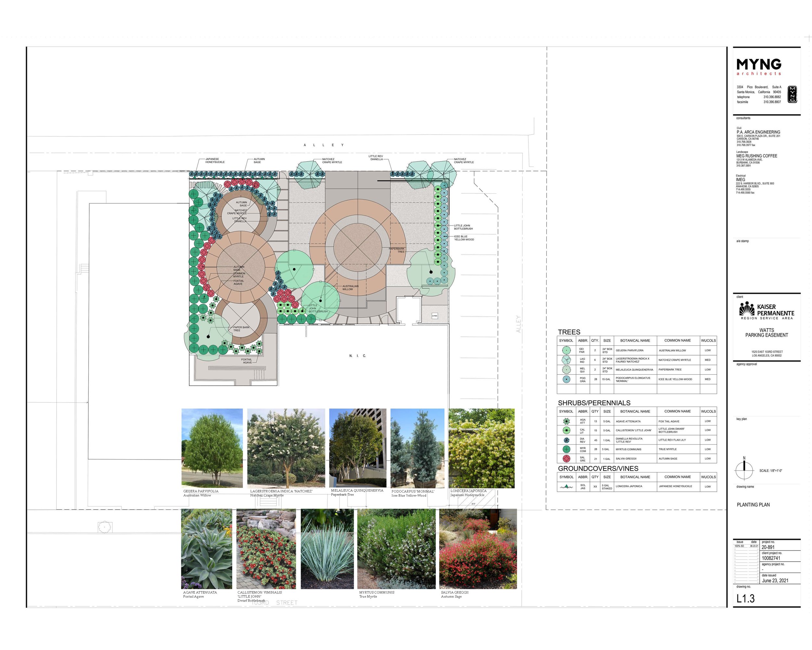Image resolution: width=812 pixels, height=650 pixels.
Task: Click the True Myrtle legend symbol
Action: click(x=566, y=449)
